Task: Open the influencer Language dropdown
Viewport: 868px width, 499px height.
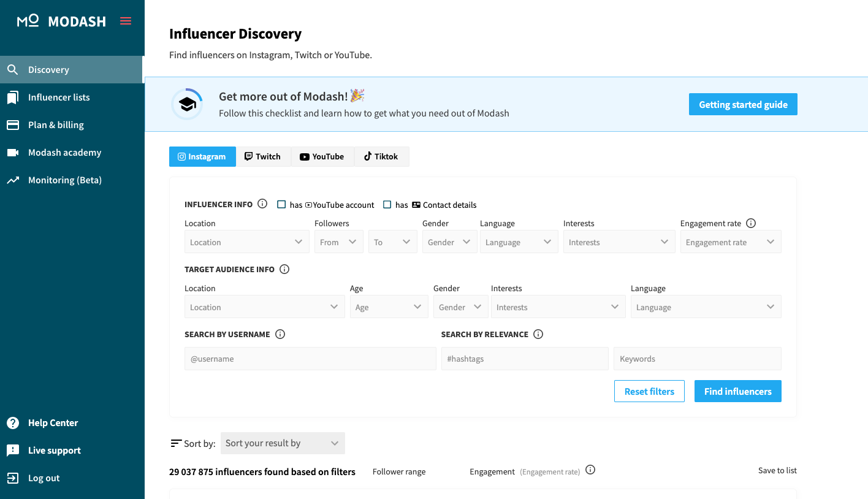Action: coord(519,242)
